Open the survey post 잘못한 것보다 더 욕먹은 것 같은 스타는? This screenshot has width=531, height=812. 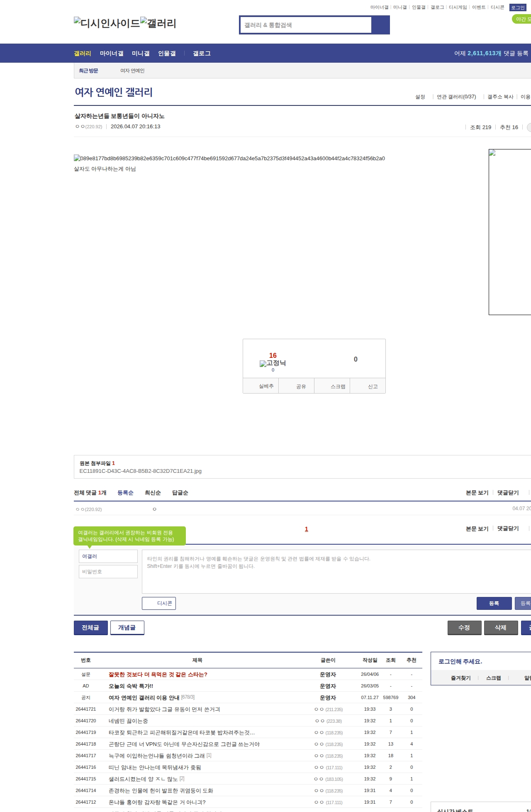158,675
